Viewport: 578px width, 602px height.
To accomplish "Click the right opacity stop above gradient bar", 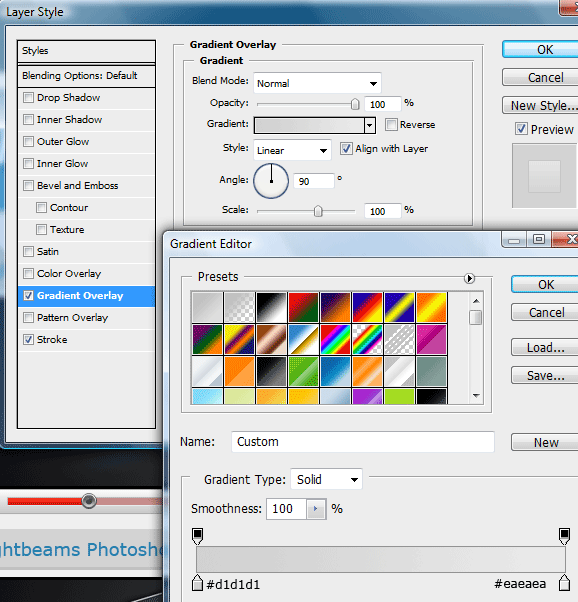I will pyautogui.click(x=564, y=536).
